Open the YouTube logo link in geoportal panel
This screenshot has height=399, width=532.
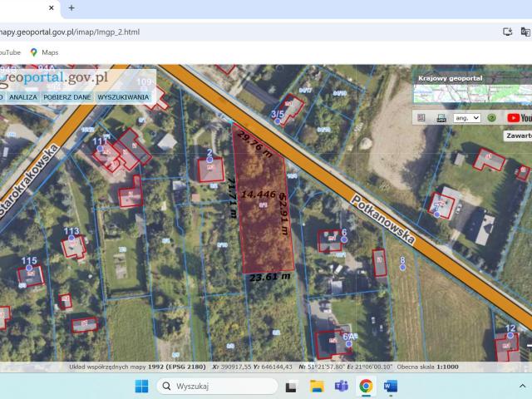click(519, 118)
